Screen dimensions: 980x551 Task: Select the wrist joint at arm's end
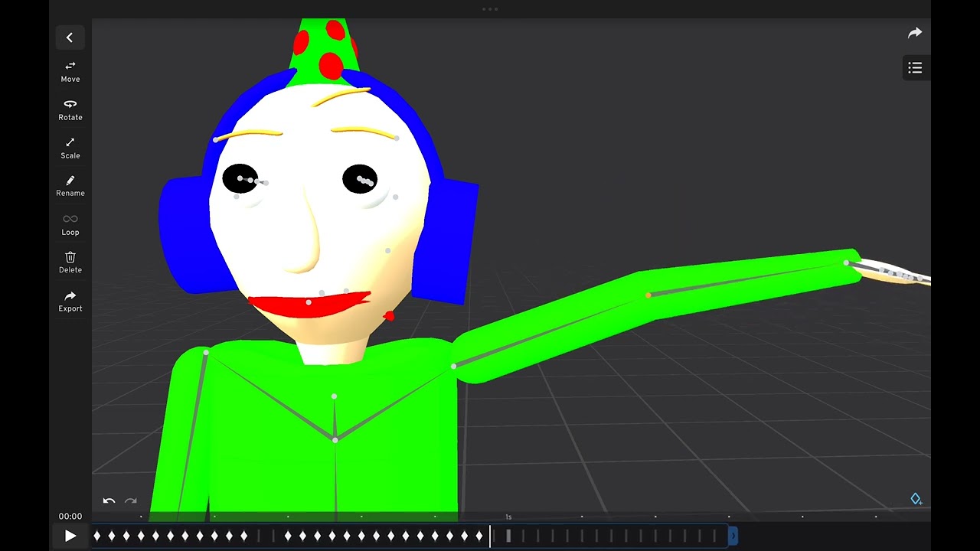846,262
